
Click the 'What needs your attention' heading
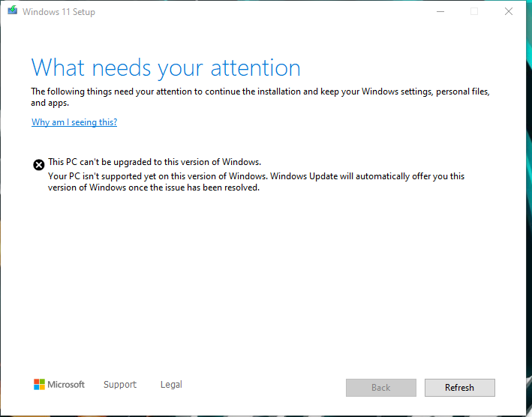(x=166, y=67)
